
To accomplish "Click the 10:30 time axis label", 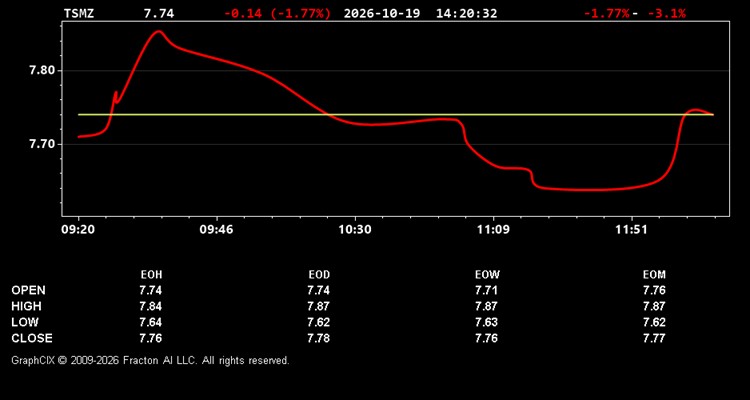I will point(355,229).
